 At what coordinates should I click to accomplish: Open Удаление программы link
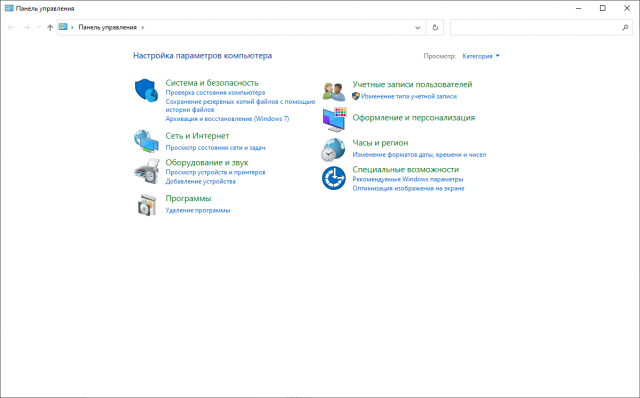click(x=198, y=210)
